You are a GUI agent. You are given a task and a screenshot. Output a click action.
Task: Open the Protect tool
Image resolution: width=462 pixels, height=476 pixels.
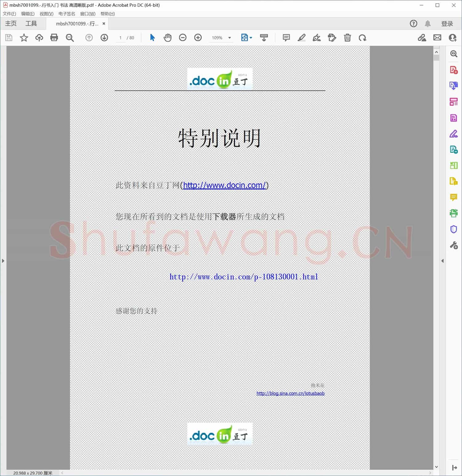pyautogui.click(x=453, y=229)
